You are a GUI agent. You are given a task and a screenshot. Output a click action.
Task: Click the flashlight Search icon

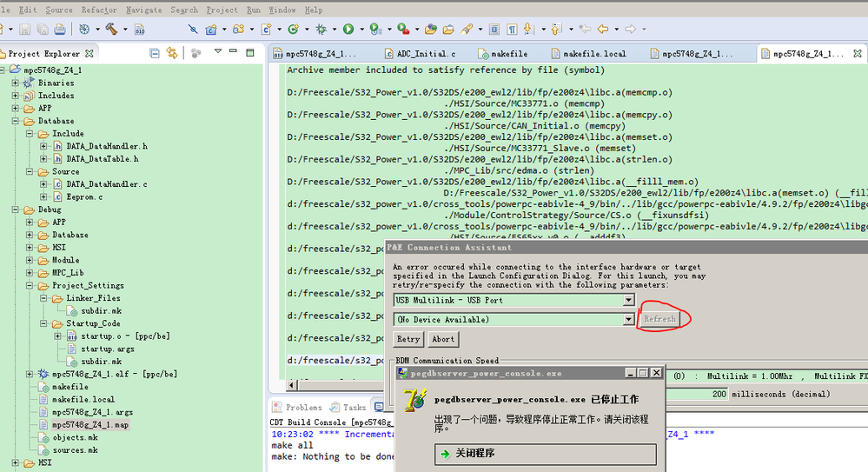467,30
